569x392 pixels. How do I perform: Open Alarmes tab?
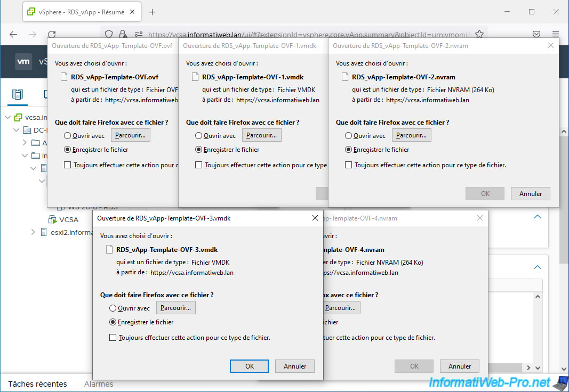[99, 383]
